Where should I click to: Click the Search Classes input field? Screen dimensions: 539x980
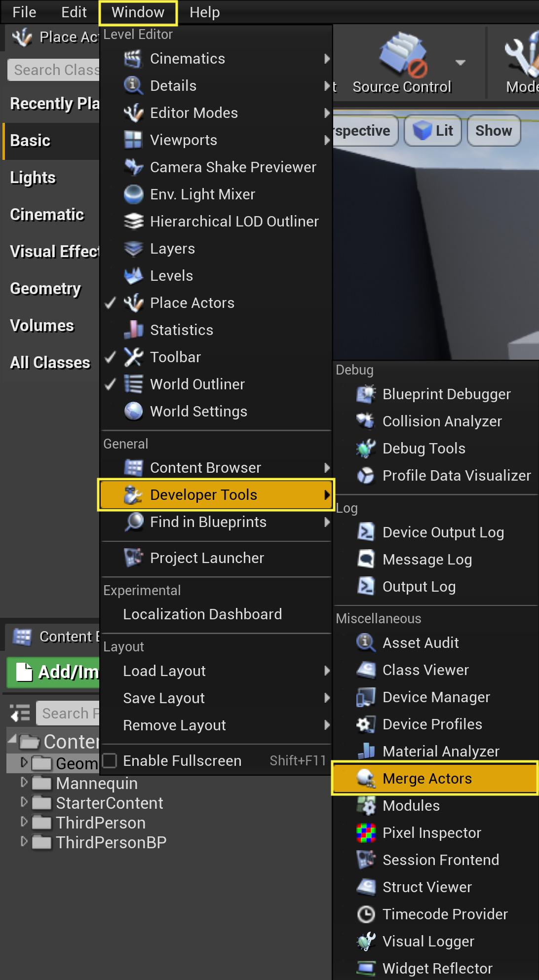54,70
